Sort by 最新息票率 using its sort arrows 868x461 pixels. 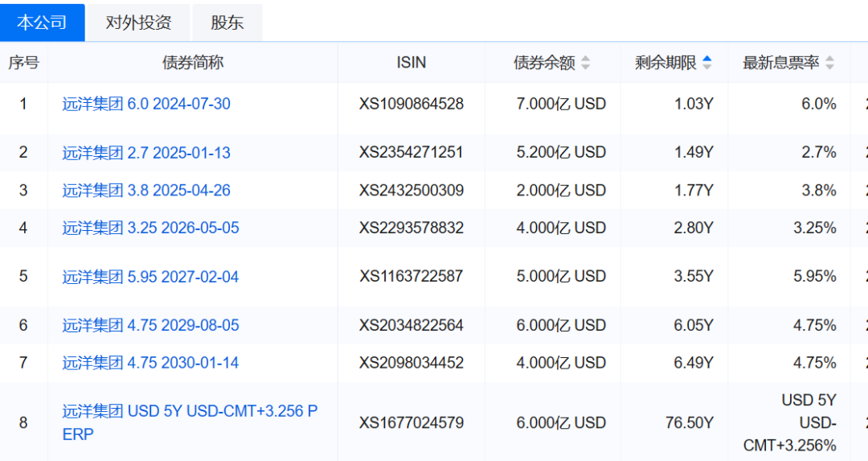(x=829, y=63)
